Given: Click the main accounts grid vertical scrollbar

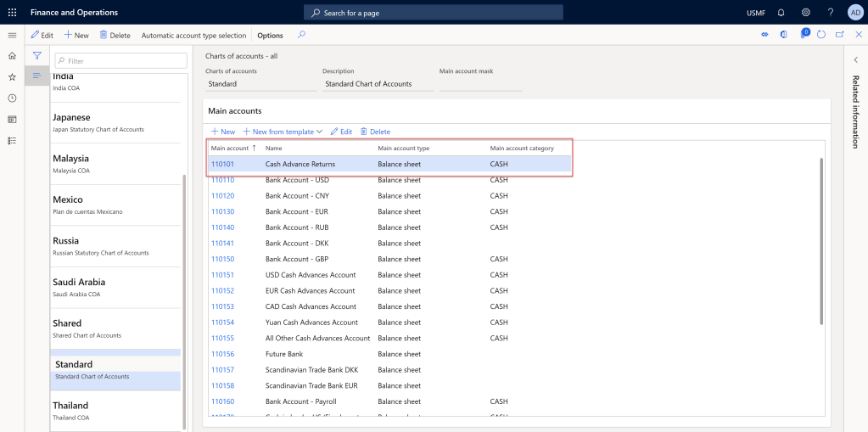Looking at the screenshot, I should click(820, 239).
